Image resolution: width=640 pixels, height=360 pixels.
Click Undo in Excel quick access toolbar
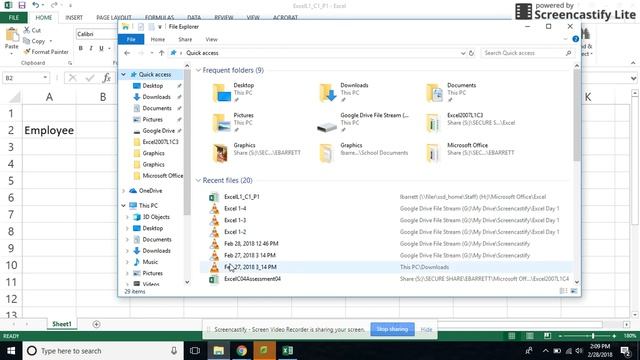coord(36,5)
